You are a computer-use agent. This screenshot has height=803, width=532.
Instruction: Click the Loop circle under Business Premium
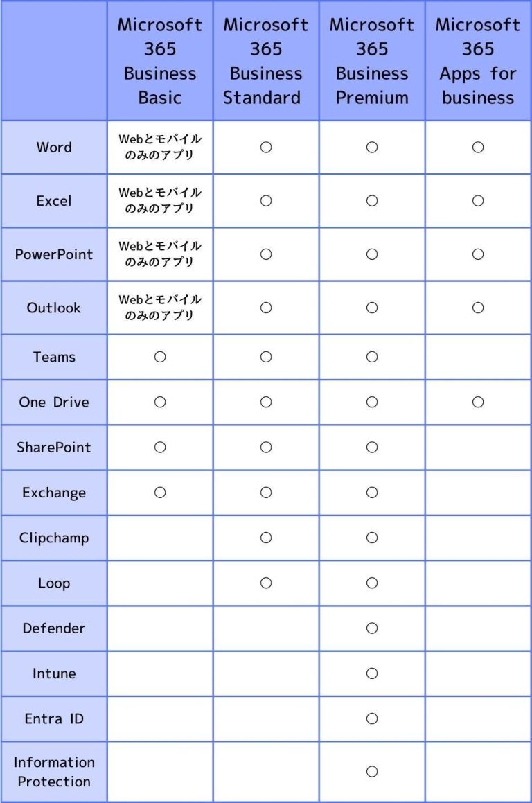(372, 583)
